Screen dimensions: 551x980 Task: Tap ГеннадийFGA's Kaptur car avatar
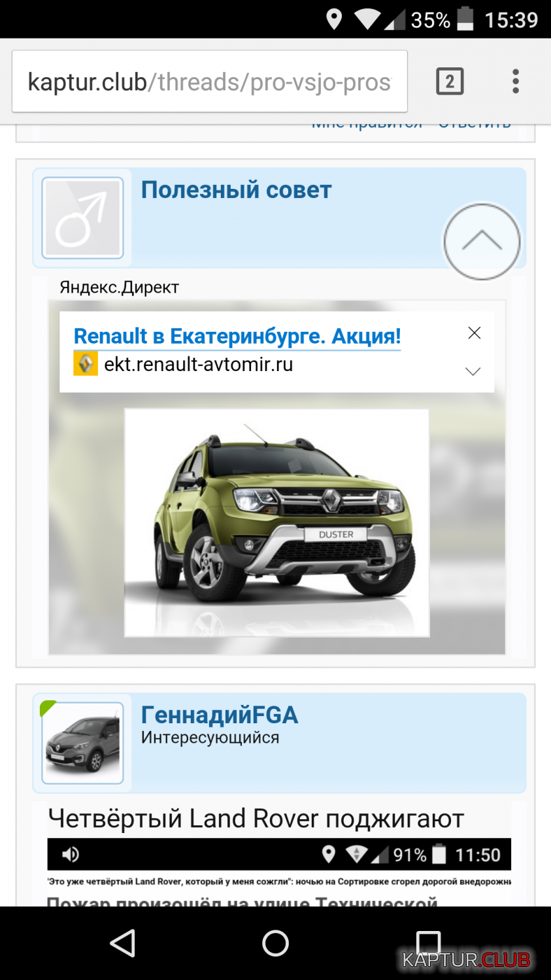(82, 743)
